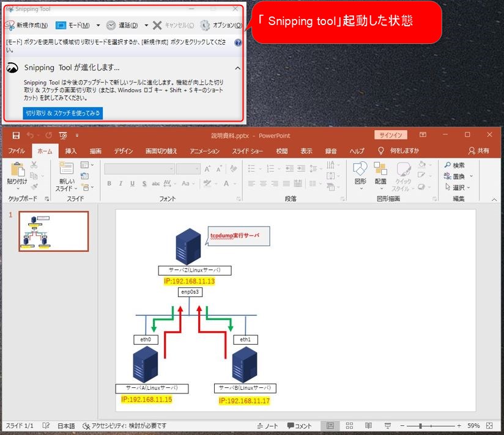Switch to the Design (デザイン) tab
This screenshot has width=504, height=435.
(123, 151)
